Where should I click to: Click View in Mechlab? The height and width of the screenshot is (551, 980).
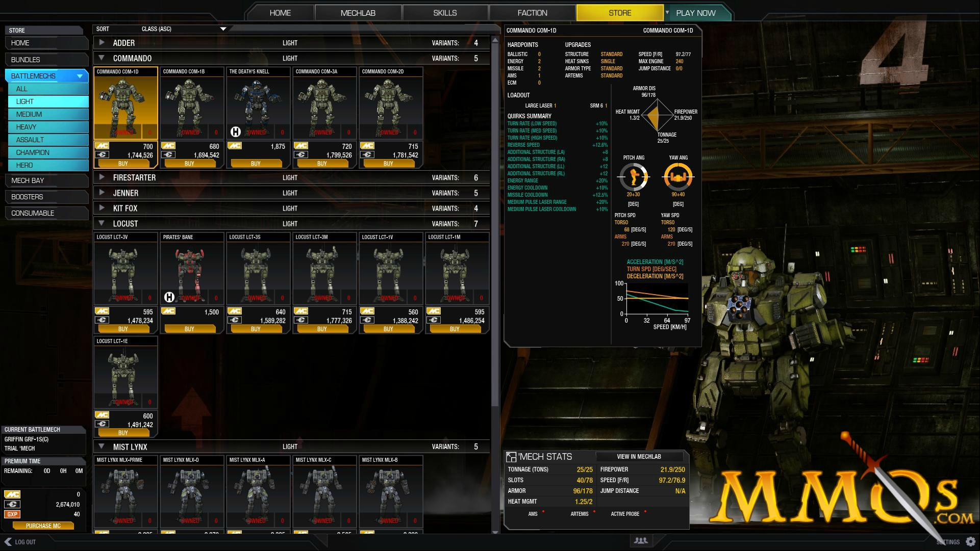(639, 457)
